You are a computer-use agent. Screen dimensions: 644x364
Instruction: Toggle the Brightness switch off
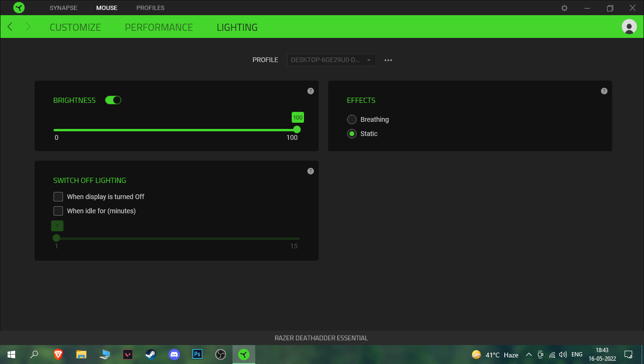113,100
